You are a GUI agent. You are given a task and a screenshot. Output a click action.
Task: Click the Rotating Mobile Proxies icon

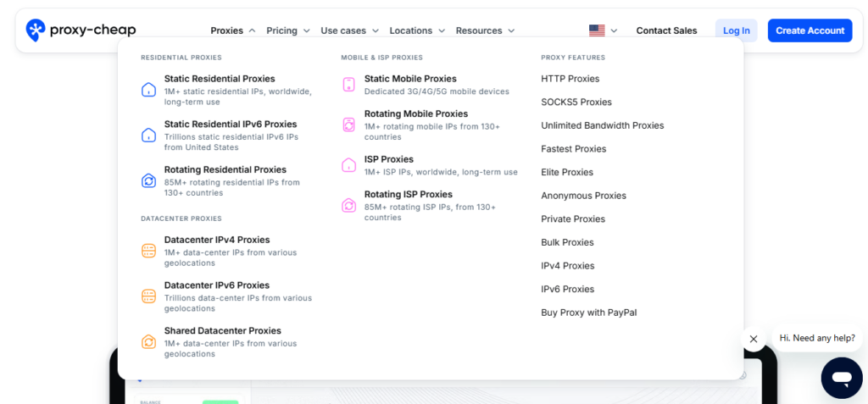pyautogui.click(x=348, y=125)
